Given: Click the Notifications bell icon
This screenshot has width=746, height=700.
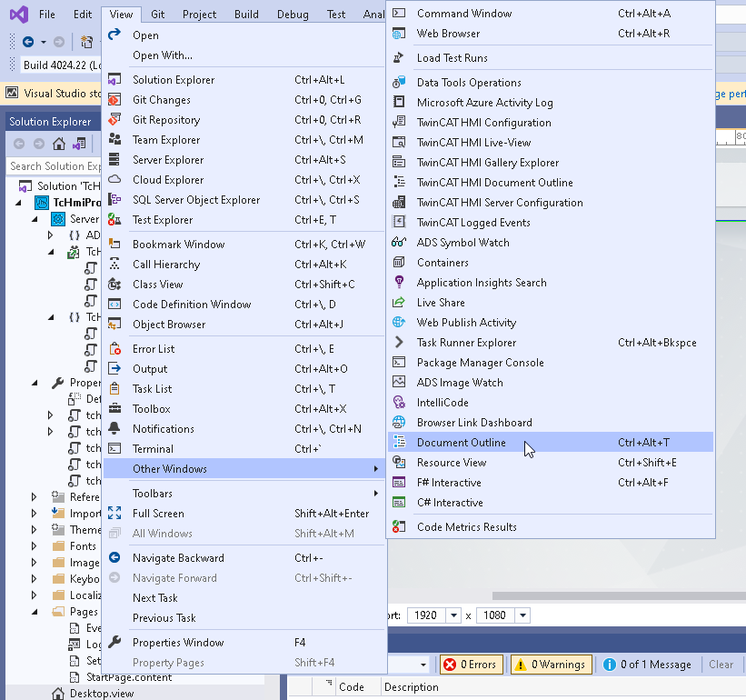Looking at the screenshot, I should (114, 429).
